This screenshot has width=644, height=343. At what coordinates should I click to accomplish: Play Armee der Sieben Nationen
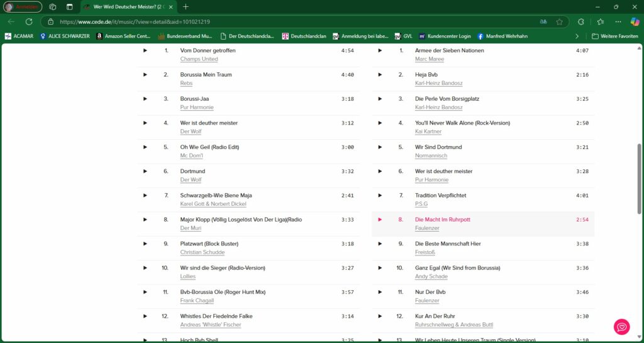pyautogui.click(x=380, y=50)
